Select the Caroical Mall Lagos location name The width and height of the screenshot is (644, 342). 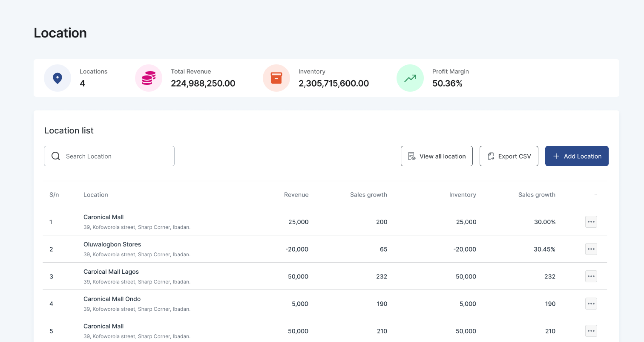[111, 272]
